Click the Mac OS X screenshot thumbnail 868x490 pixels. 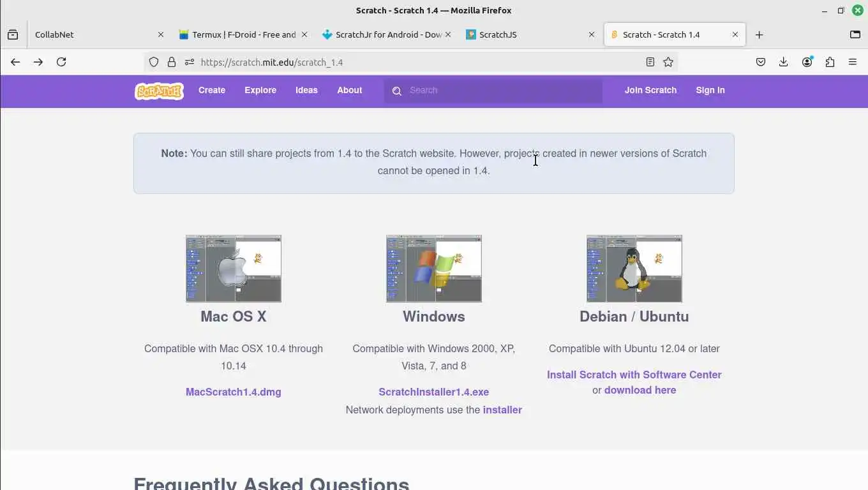click(x=234, y=269)
